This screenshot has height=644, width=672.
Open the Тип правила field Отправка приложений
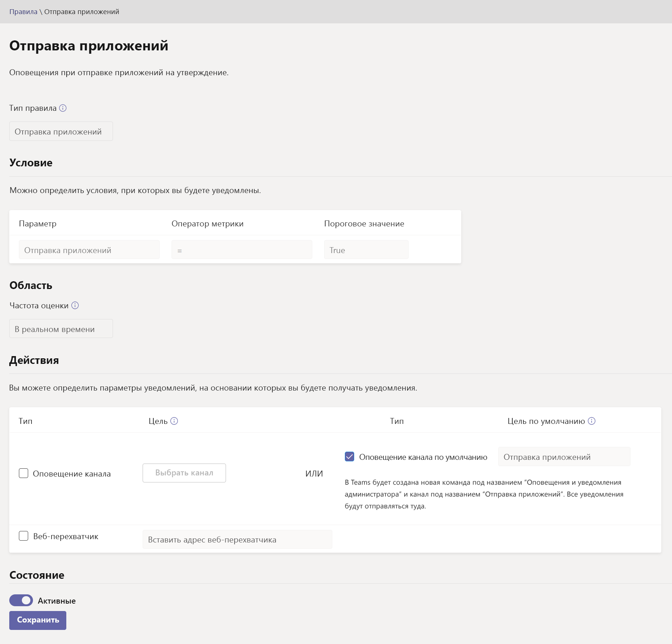(61, 131)
